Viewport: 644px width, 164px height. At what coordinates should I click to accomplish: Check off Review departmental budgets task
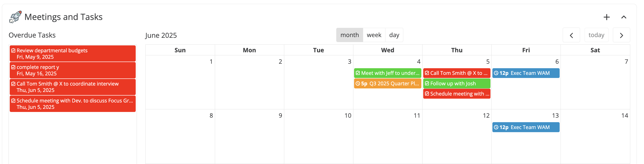click(14, 50)
